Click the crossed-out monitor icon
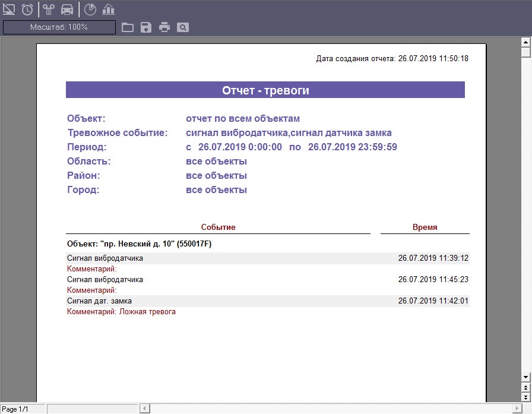 pyautogui.click(x=9, y=10)
